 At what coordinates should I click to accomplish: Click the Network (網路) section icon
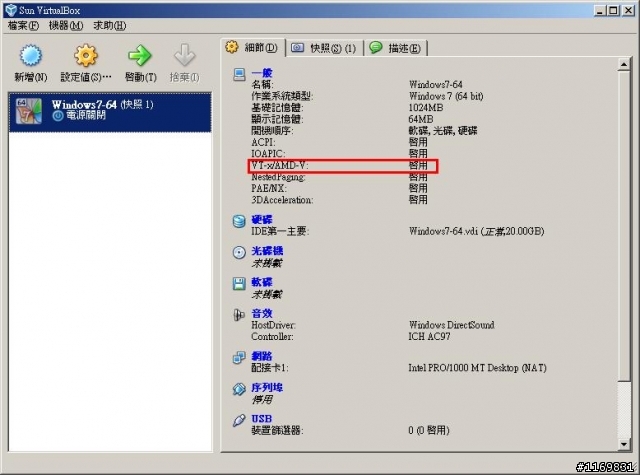[x=239, y=357]
